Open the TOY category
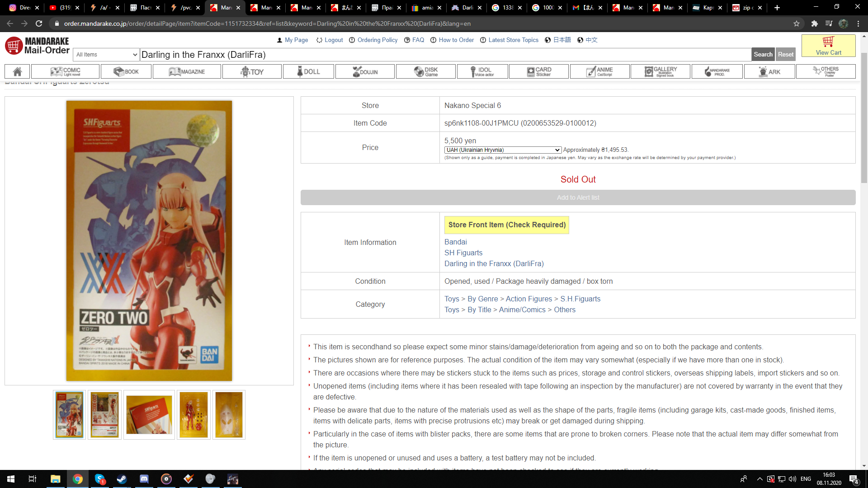This screenshot has width=868, height=488. [252, 71]
